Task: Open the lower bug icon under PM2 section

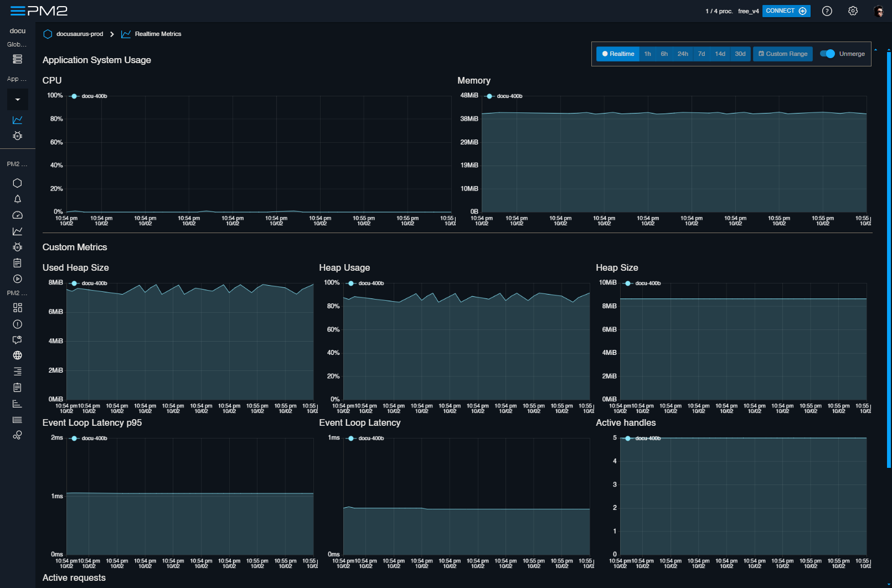Action: point(17,247)
